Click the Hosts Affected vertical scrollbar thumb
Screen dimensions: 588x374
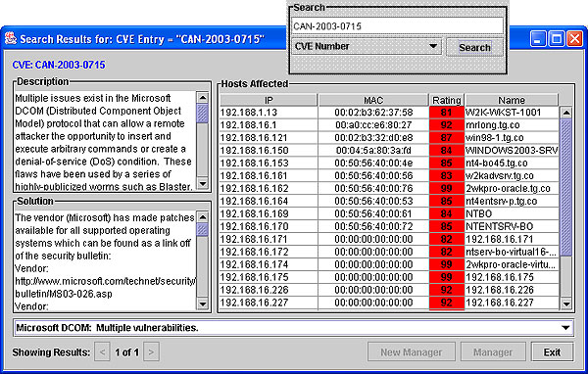click(x=566, y=187)
